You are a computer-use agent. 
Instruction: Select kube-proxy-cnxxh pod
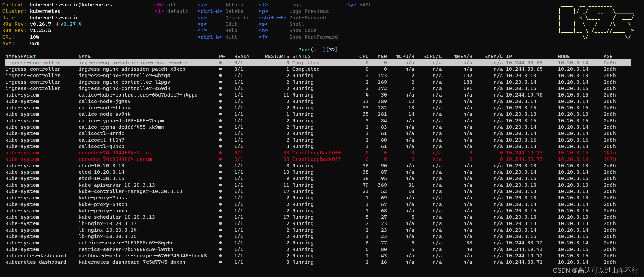pyautogui.click(x=318, y=211)
